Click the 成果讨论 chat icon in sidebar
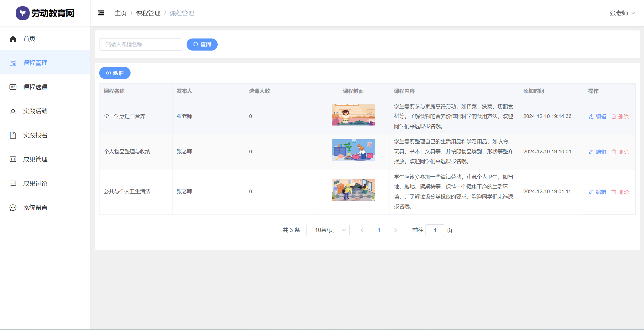 click(13, 184)
